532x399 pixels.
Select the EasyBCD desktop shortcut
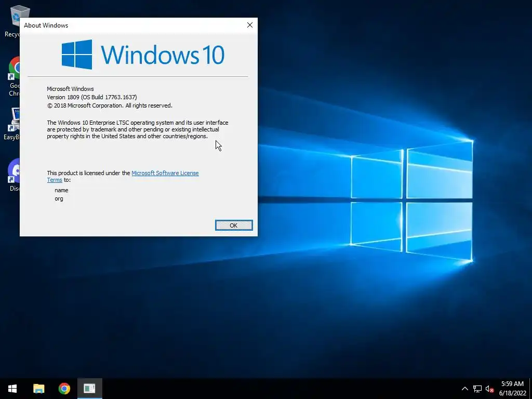click(x=12, y=124)
